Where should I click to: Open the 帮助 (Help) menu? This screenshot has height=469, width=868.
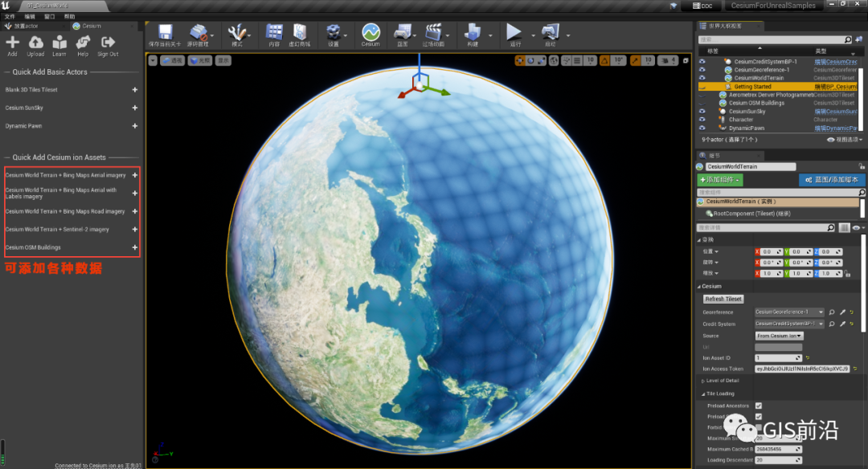[x=70, y=17]
